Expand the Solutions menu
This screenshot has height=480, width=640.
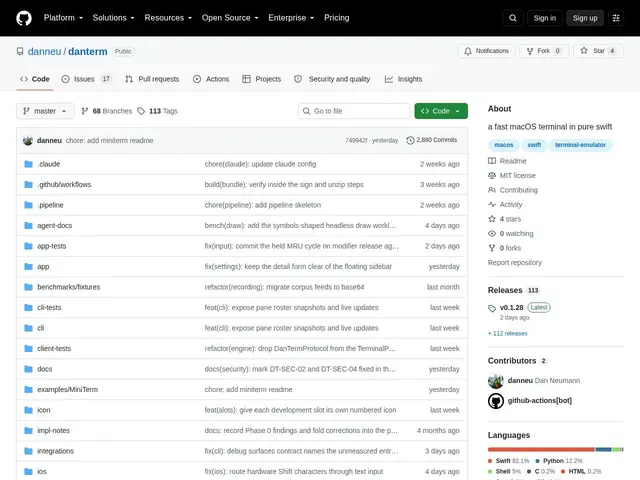coord(113,18)
